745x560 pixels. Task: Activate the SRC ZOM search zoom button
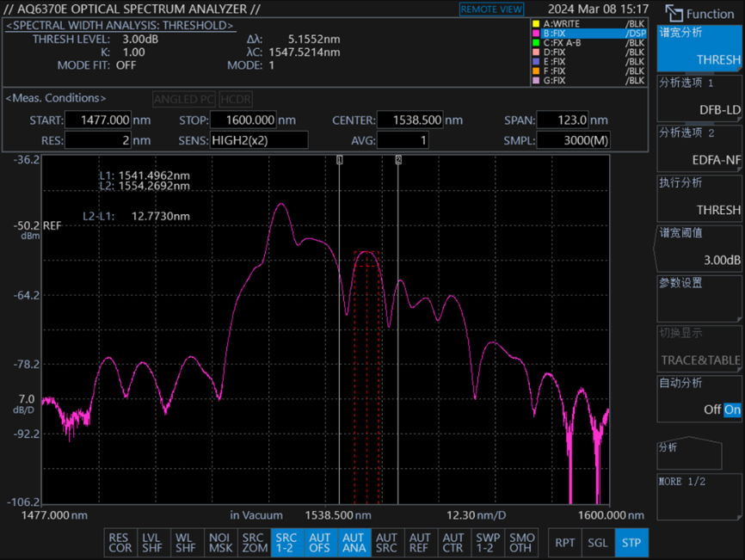coord(254,543)
